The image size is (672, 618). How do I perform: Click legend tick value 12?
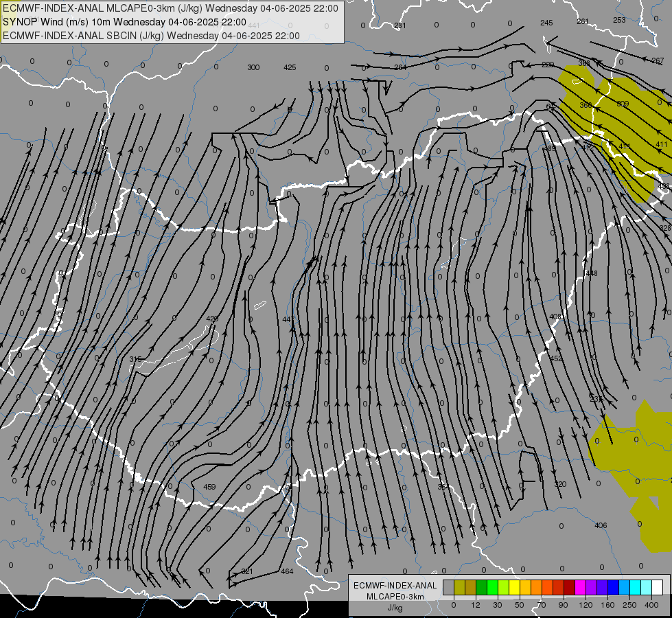tap(475, 605)
